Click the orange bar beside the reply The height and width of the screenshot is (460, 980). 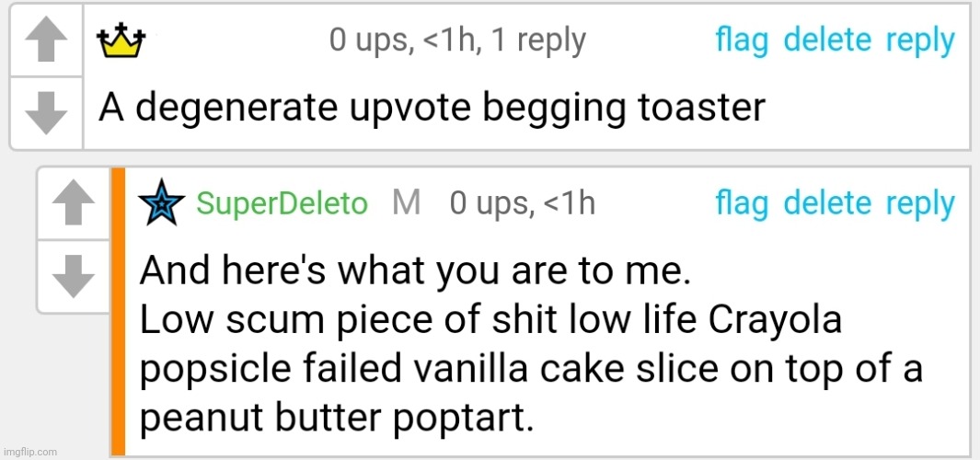pos(118,311)
